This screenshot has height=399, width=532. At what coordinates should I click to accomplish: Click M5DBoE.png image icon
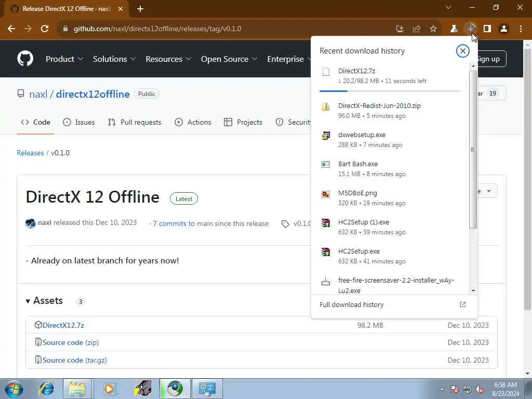[x=326, y=194]
